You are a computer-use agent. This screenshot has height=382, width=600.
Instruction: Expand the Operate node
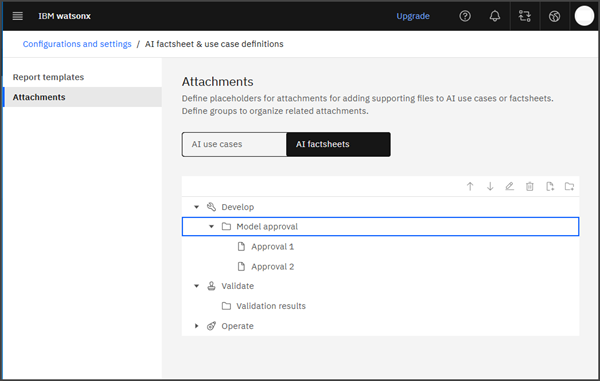[x=197, y=326]
